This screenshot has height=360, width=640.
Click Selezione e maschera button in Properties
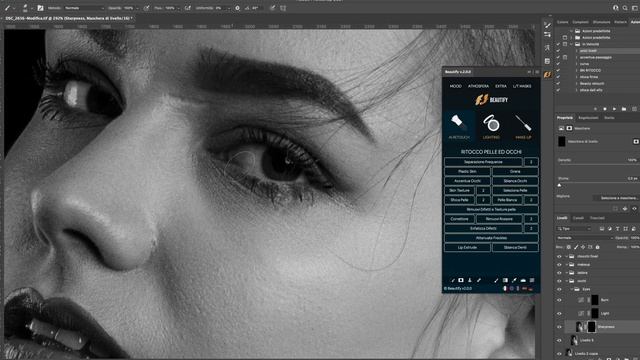click(x=616, y=198)
